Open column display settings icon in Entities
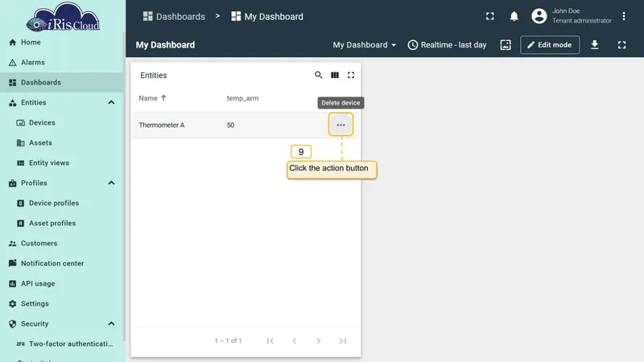644x362 pixels. click(x=335, y=75)
